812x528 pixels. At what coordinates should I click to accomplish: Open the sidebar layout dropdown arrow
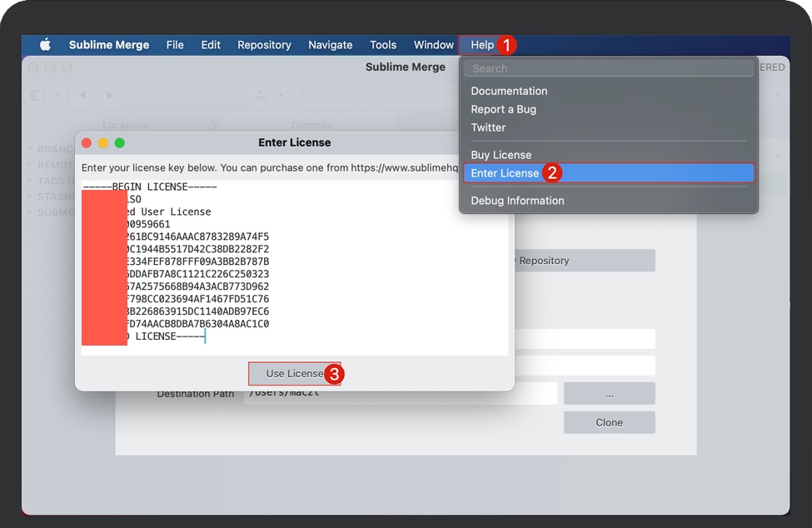(x=58, y=95)
